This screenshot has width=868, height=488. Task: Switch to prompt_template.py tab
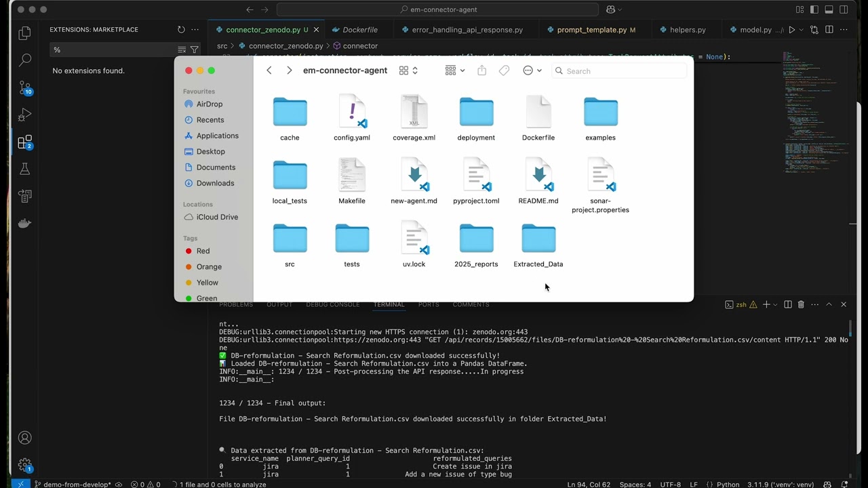coord(595,30)
